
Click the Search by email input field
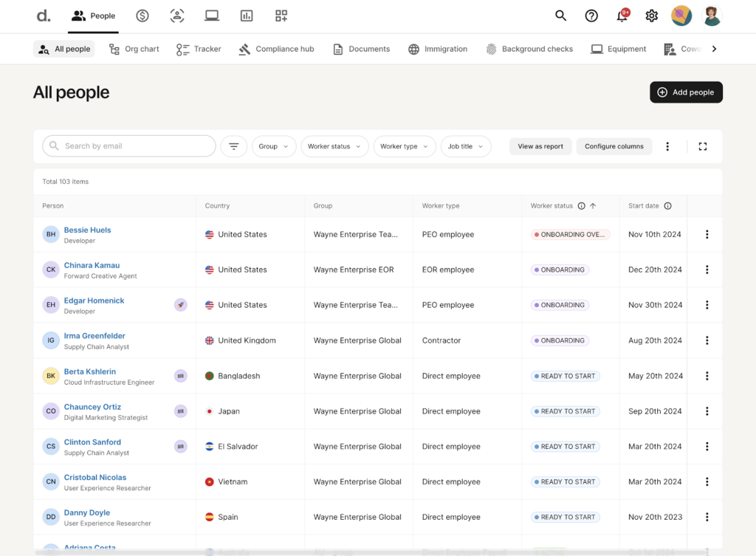[129, 146]
